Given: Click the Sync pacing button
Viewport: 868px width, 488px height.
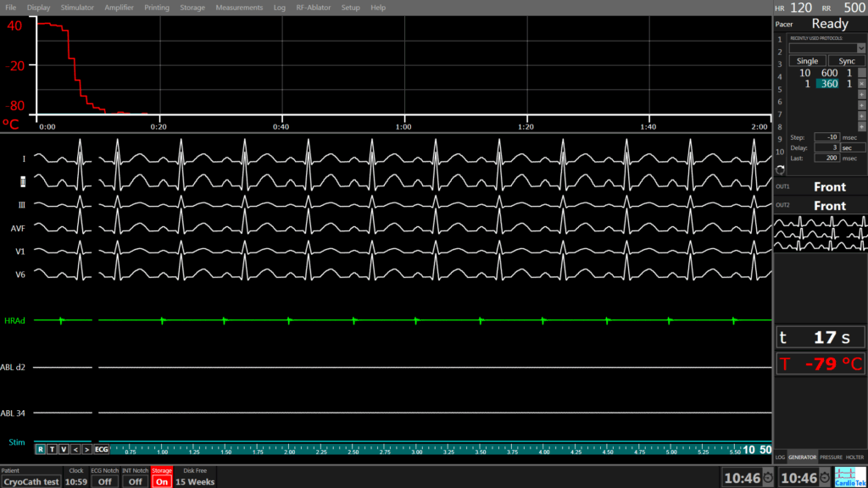Looking at the screenshot, I should [x=846, y=61].
